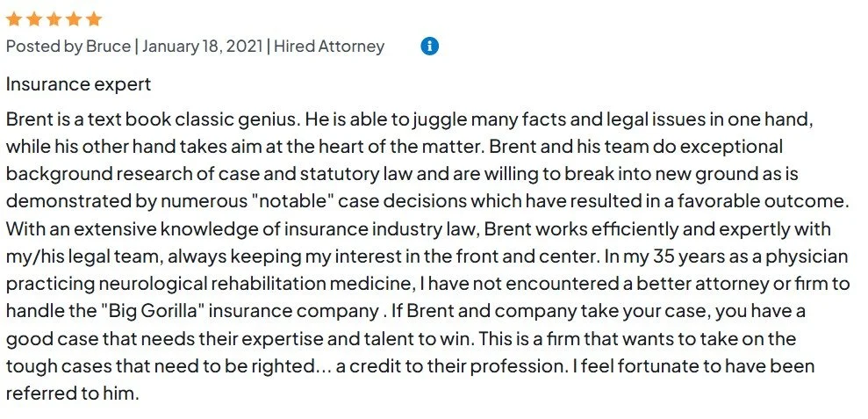Screen dimensions: 868x419
Task: Click the January 18, 2021 review date
Action: coord(202,46)
